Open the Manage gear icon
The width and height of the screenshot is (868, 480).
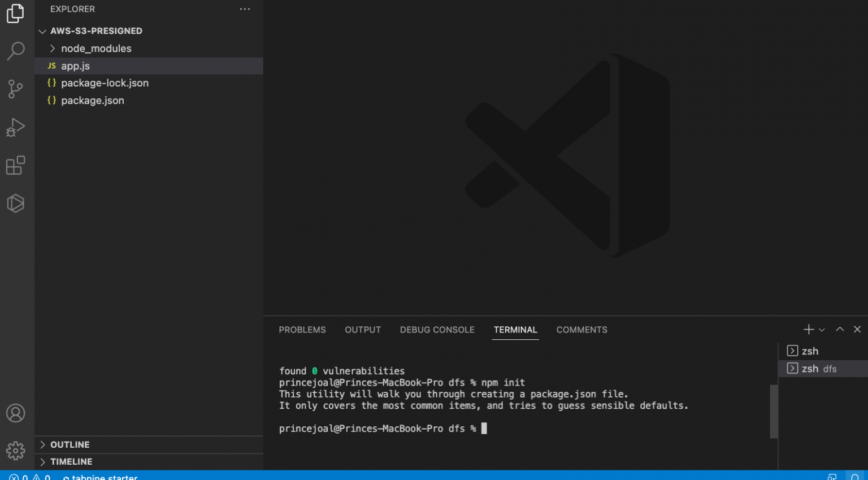point(15,451)
